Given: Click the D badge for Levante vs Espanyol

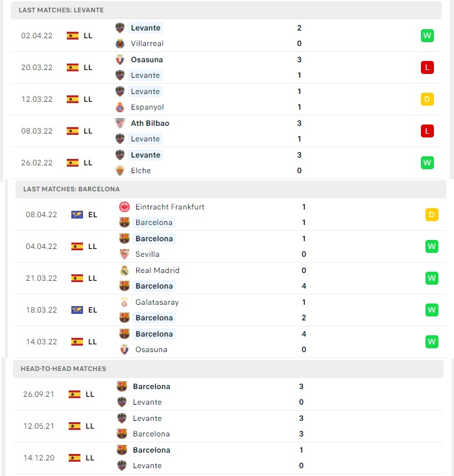Looking at the screenshot, I should (x=427, y=99).
